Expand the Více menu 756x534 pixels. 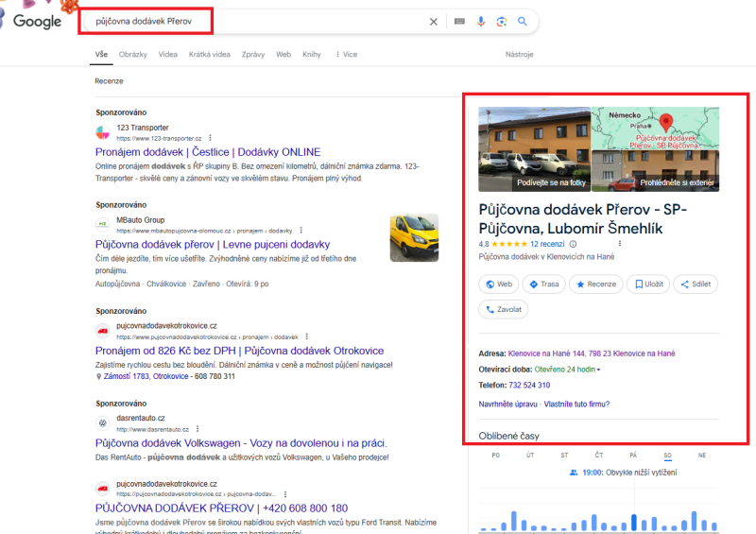(347, 55)
